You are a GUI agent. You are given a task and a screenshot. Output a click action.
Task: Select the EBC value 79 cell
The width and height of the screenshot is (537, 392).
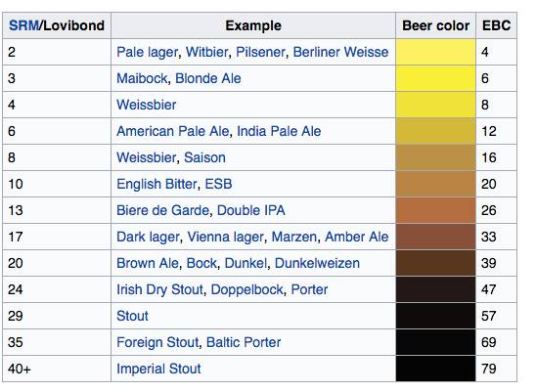[496, 369]
